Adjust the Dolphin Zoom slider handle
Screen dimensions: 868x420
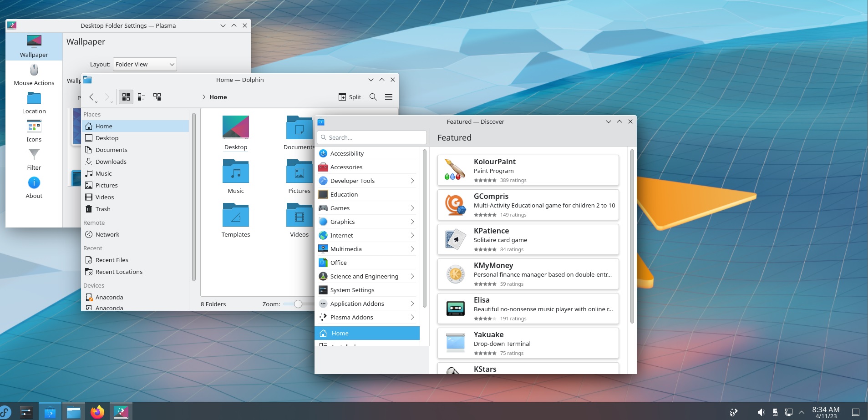(x=298, y=304)
